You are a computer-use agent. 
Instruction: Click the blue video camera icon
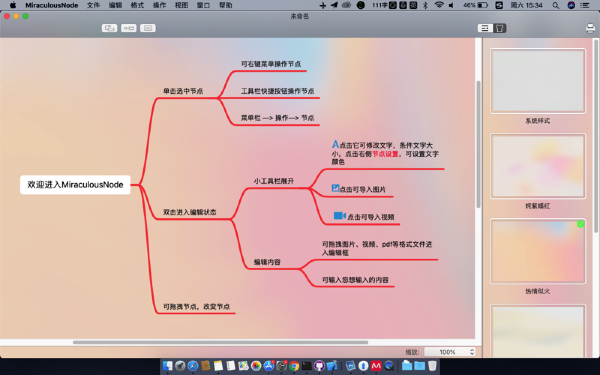tap(340, 215)
